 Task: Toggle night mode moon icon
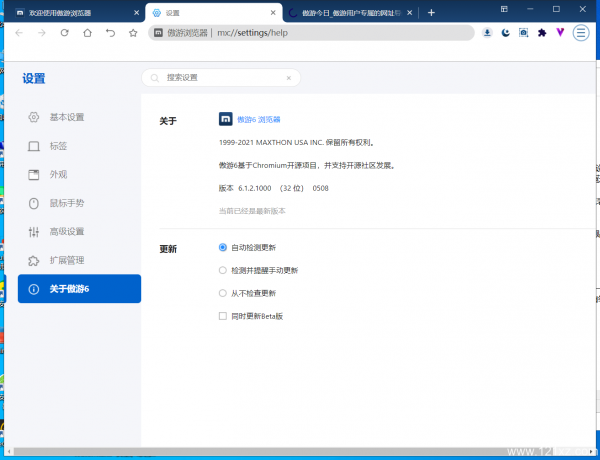(505, 33)
